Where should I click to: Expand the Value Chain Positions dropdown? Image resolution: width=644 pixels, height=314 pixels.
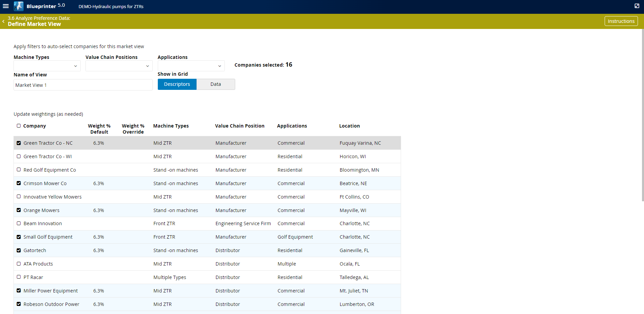click(x=119, y=66)
